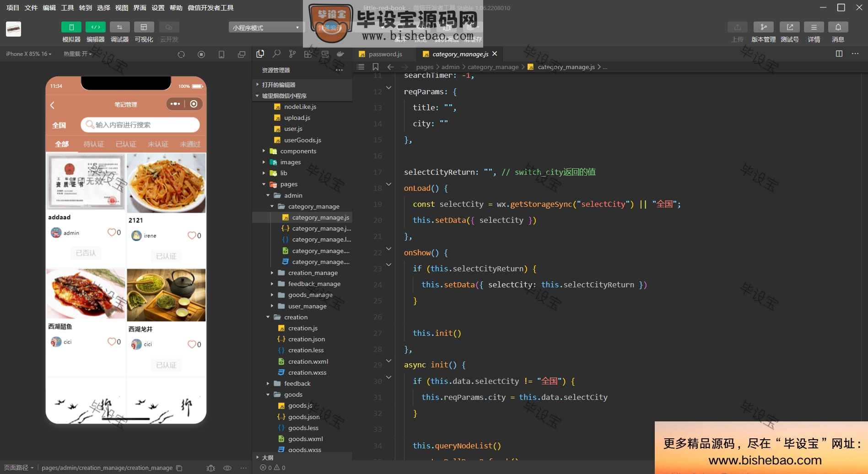The width and height of the screenshot is (868, 474).
Task: Switch to the password.js tab
Action: (x=385, y=54)
